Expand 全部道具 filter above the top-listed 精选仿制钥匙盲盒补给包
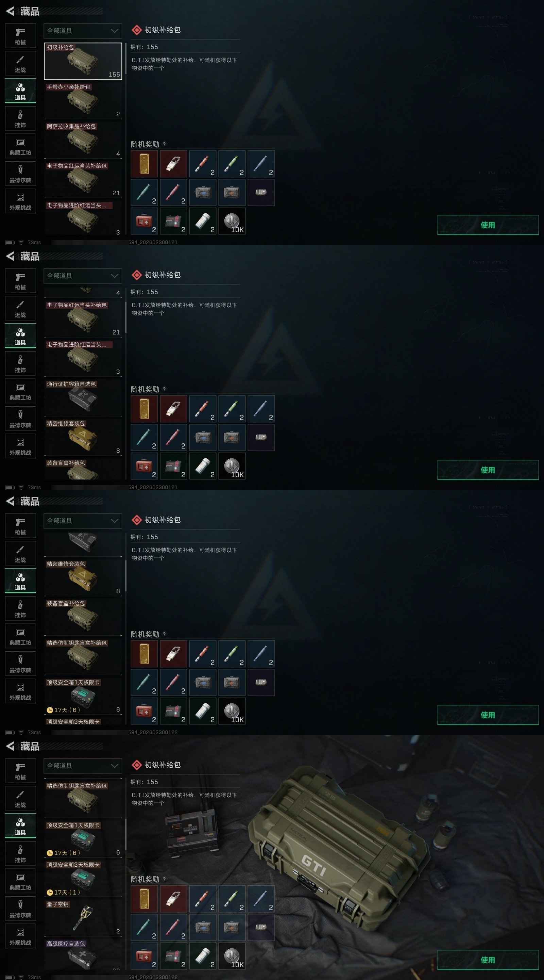The width and height of the screenshot is (544, 980). (83, 766)
